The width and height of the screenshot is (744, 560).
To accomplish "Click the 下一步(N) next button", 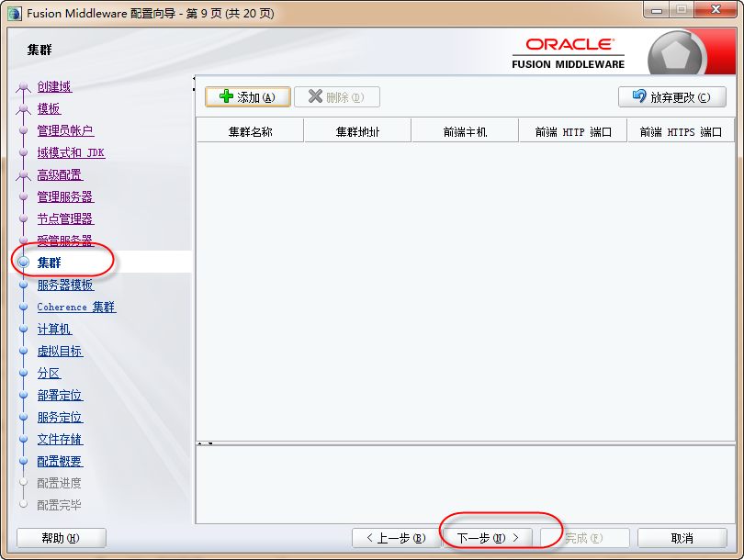I will tap(488, 538).
